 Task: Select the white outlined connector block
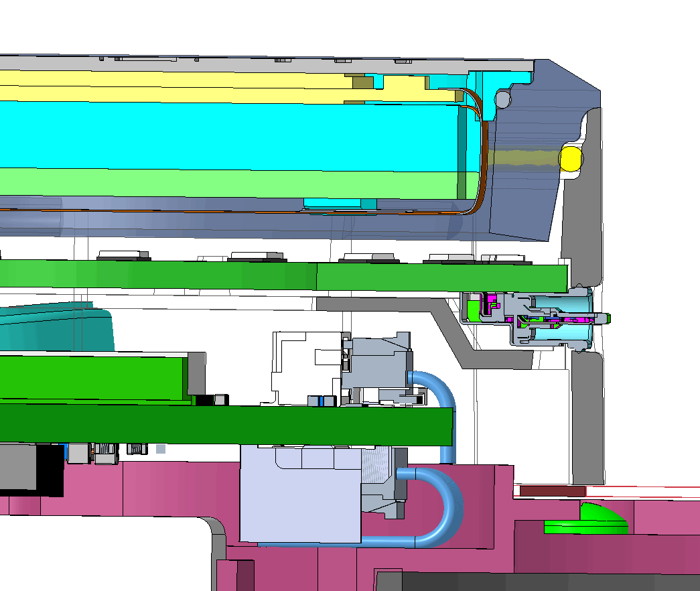[x=308, y=368]
